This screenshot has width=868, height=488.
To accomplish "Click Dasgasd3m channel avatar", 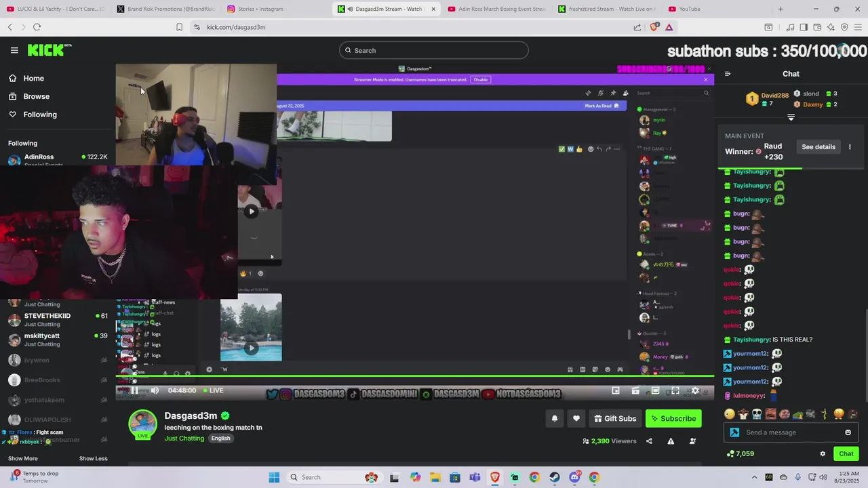I will point(142,425).
